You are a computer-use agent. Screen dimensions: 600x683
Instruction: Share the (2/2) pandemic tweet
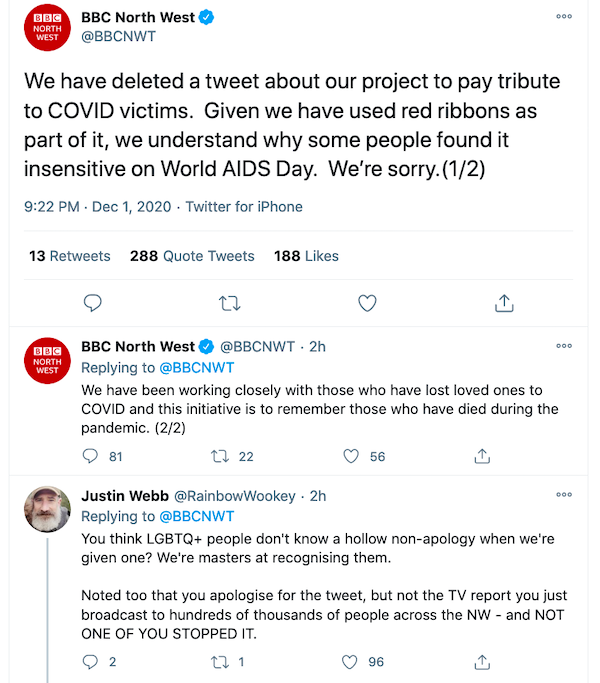482,456
